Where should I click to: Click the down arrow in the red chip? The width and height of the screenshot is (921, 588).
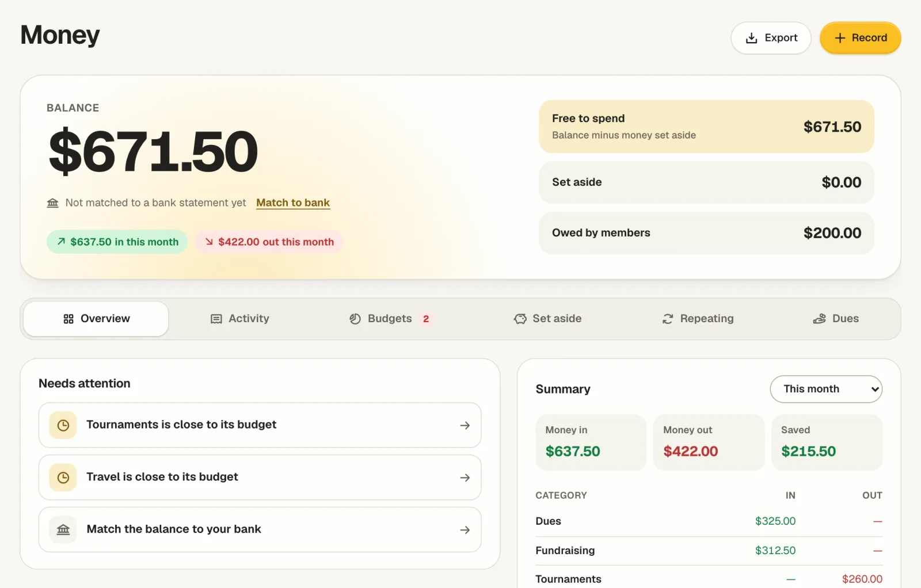[209, 242]
